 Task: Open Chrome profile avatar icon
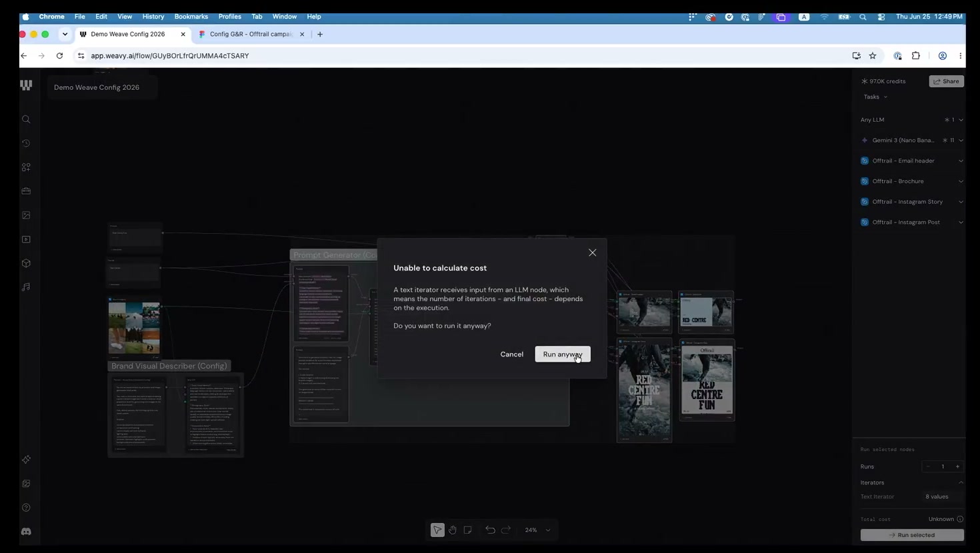coord(943,56)
